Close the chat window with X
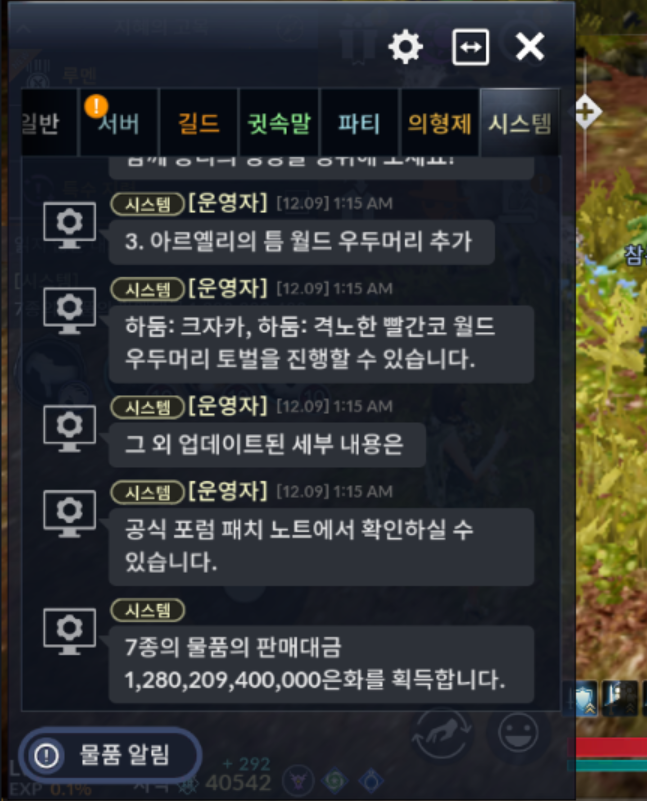The image size is (647, 801). 530,47
